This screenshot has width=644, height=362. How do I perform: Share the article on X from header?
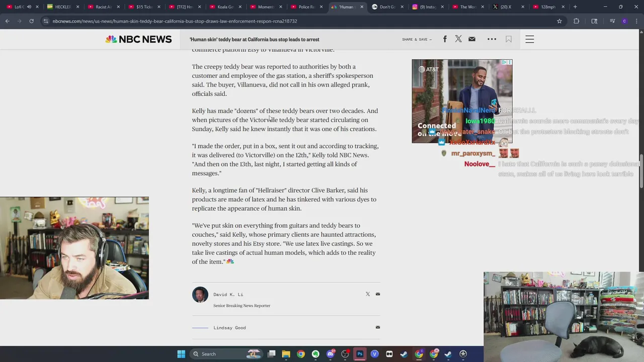click(458, 39)
